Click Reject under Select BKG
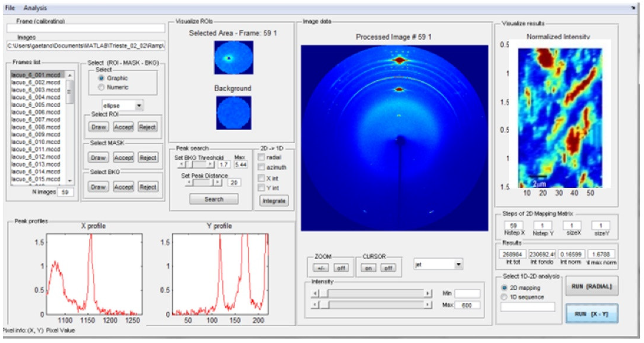Viewport: 644px width, 343px height. point(148,187)
